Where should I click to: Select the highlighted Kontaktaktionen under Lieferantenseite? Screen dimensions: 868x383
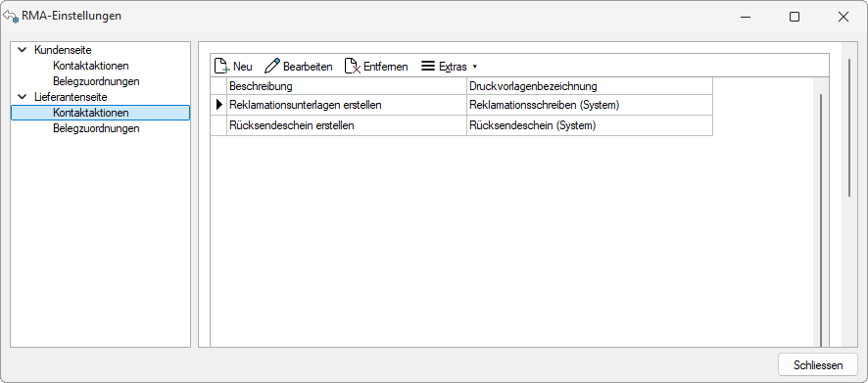(x=100, y=113)
